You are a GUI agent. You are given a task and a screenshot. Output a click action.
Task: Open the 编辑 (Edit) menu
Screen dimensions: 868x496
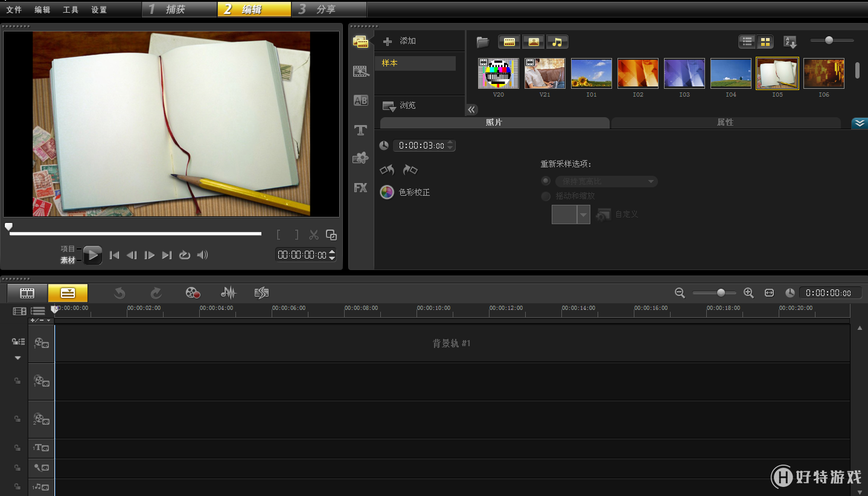(x=42, y=10)
